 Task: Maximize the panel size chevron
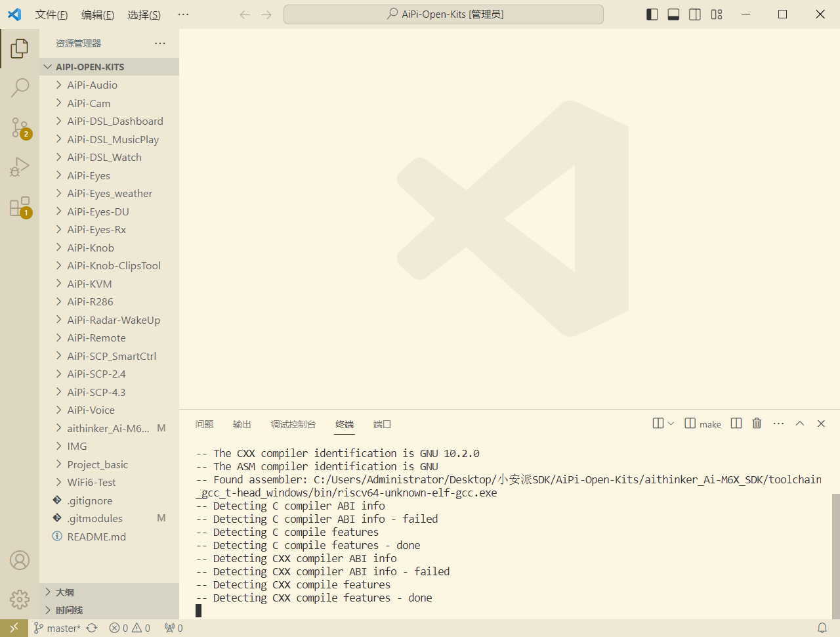tap(800, 424)
